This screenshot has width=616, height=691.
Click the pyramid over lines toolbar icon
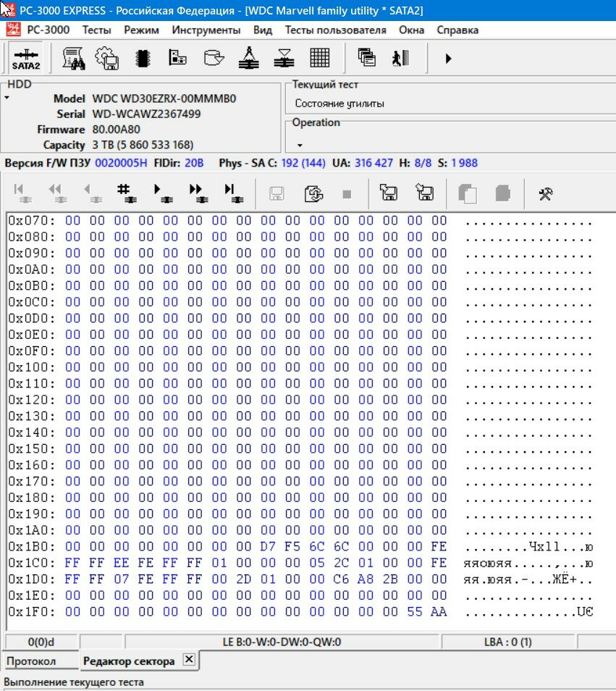coord(249,58)
